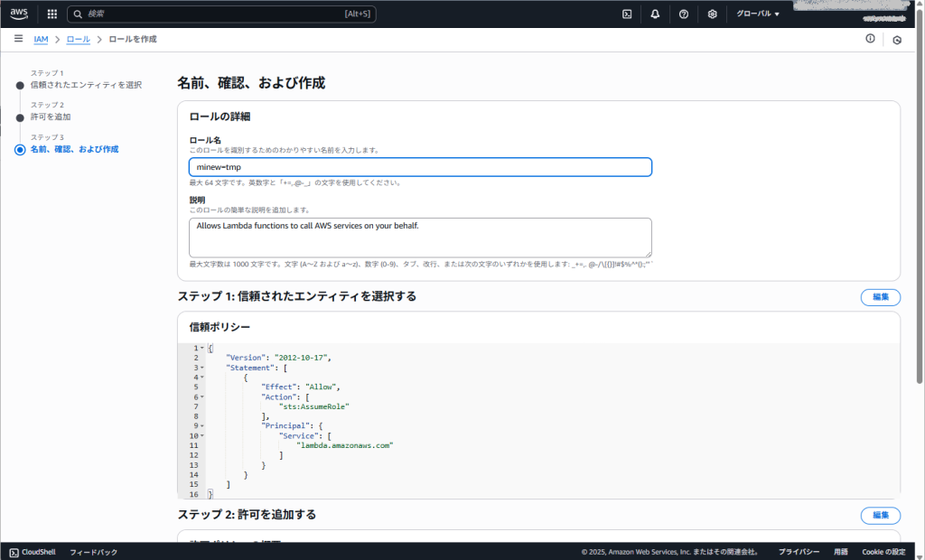
Task: Click 編集 button for Step 1
Action: tap(880, 297)
